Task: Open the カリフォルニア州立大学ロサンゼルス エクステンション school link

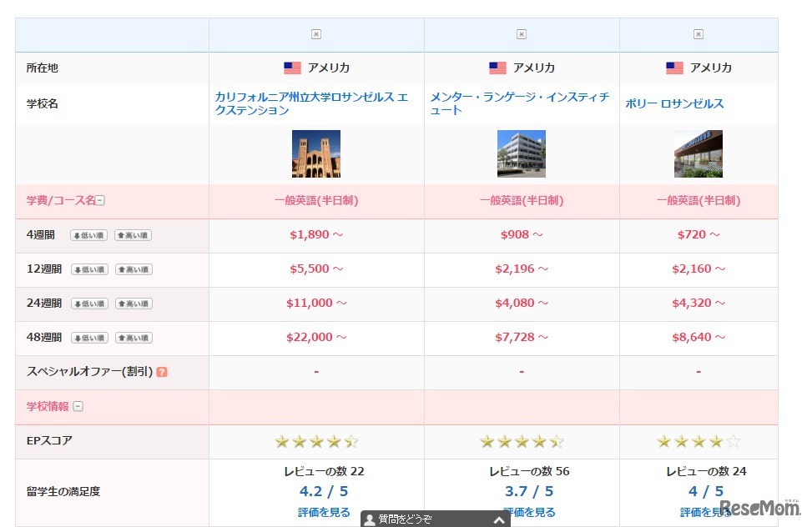Action: tap(315, 103)
